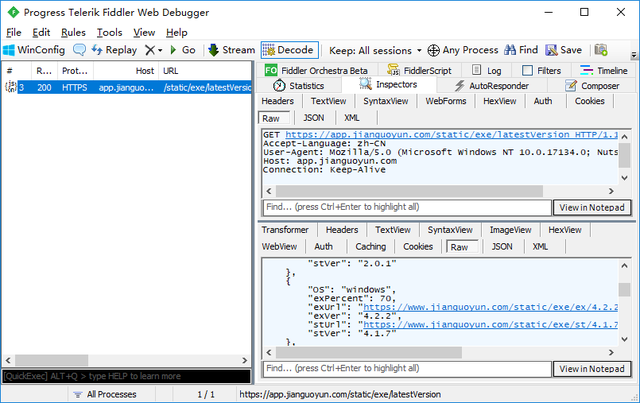640x403 pixels.
Task: Expand toolbar overflow arrow at far right
Action: pos(634,54)
